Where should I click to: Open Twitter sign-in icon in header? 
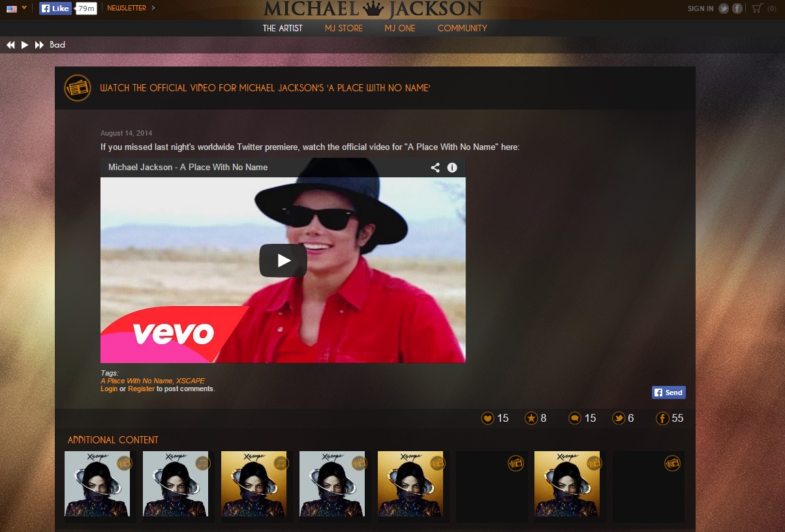[x=724, y=8]
